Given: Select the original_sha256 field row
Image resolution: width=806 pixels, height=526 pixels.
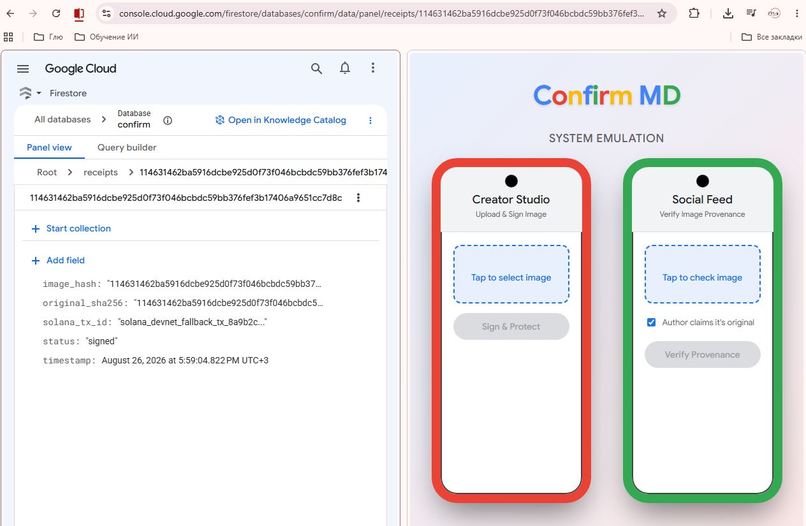Looking at the screenshot, I should (182, 303).
